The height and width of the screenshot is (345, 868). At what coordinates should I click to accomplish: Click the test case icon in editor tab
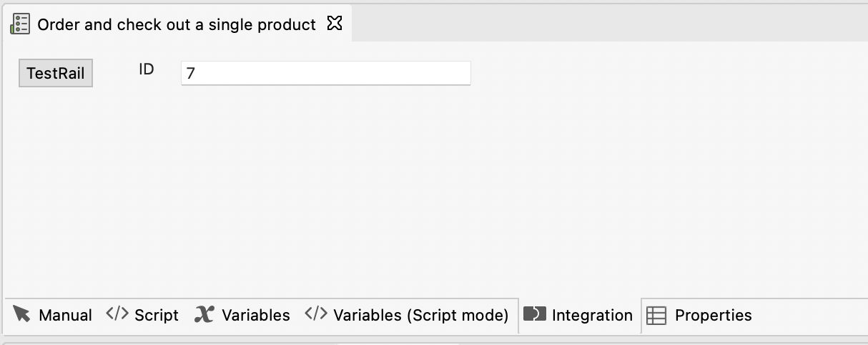coord(20,24)
